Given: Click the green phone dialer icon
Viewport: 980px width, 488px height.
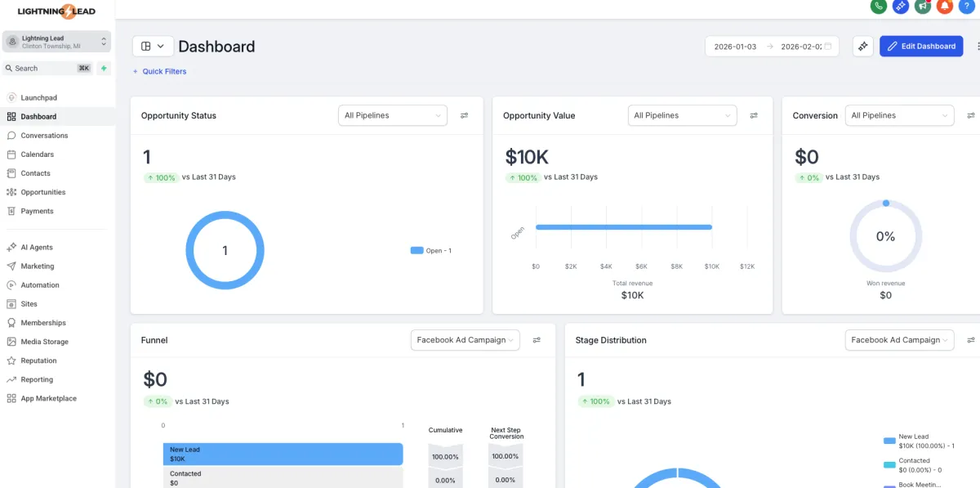Looking at the screenshot, I should [x=879, y=6].
